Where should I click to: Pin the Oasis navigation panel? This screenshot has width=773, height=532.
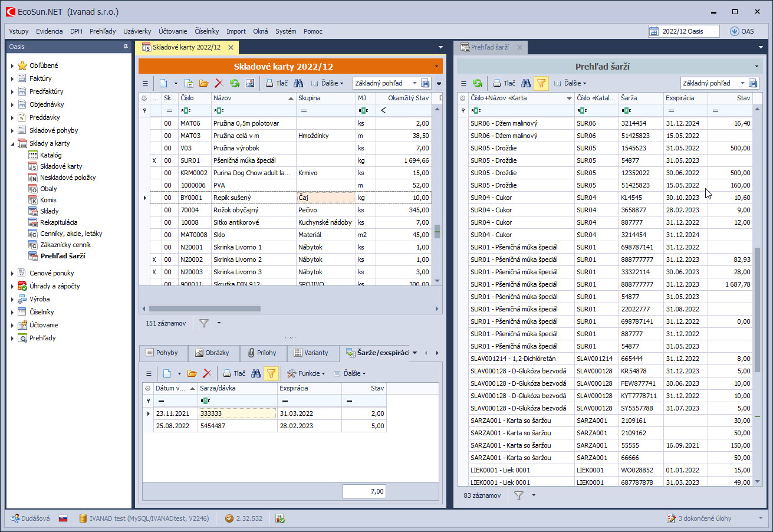[126, 47]
